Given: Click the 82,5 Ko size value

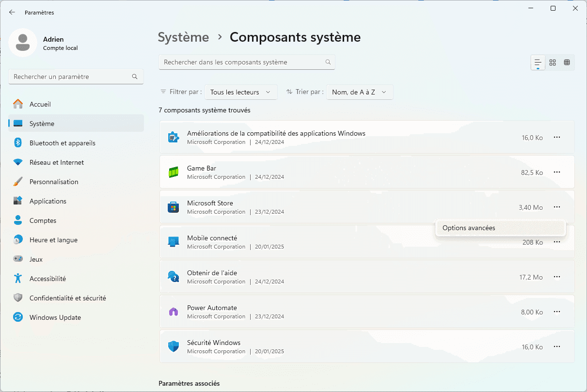Looking at the screenshot, I should click(532, 172).
